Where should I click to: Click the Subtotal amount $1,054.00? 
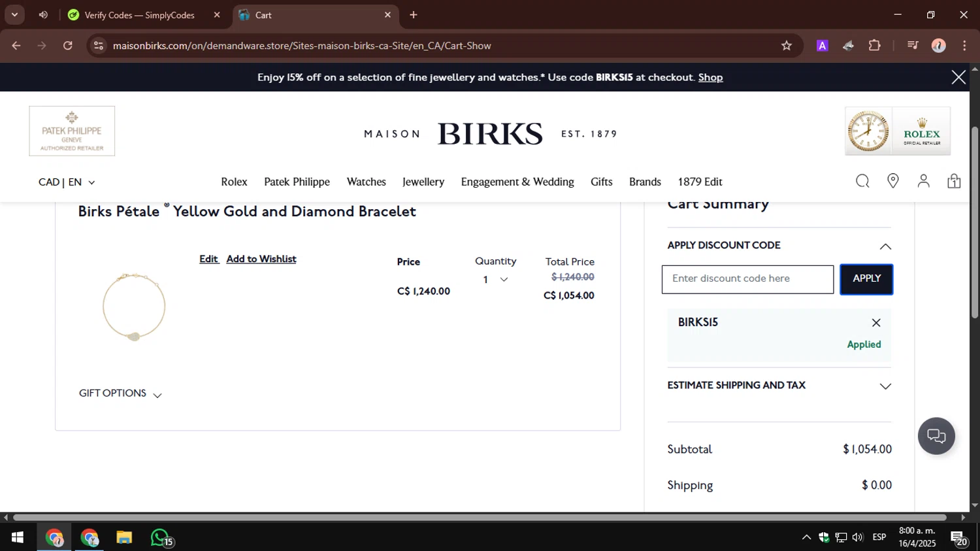(867, 449)
